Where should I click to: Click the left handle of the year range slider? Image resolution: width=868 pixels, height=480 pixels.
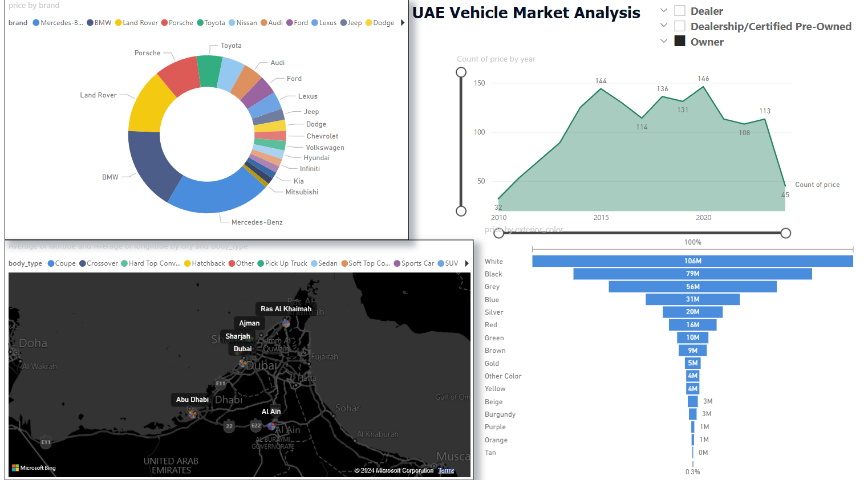tap(499, 233)
